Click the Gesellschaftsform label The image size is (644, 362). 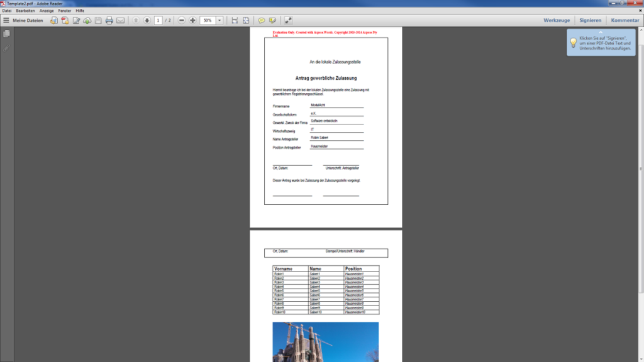(284, 115)
